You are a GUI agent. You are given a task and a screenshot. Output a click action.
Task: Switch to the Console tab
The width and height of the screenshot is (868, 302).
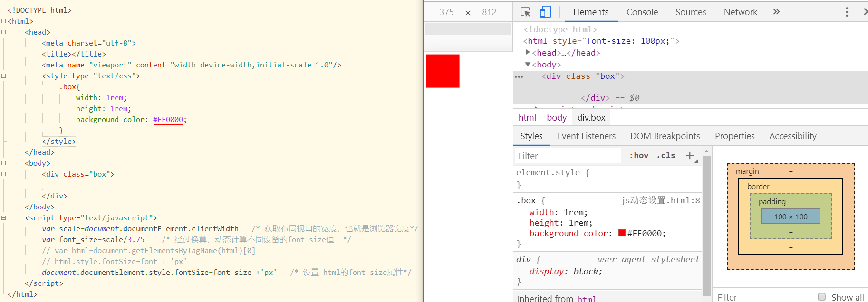[642, 12]
